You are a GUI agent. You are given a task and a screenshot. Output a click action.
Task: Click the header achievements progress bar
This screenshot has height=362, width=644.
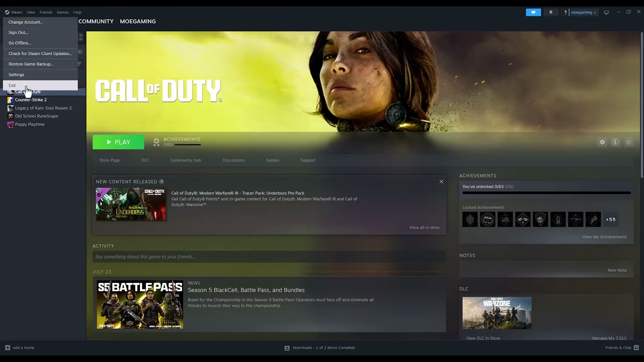(x=187, y=145)
